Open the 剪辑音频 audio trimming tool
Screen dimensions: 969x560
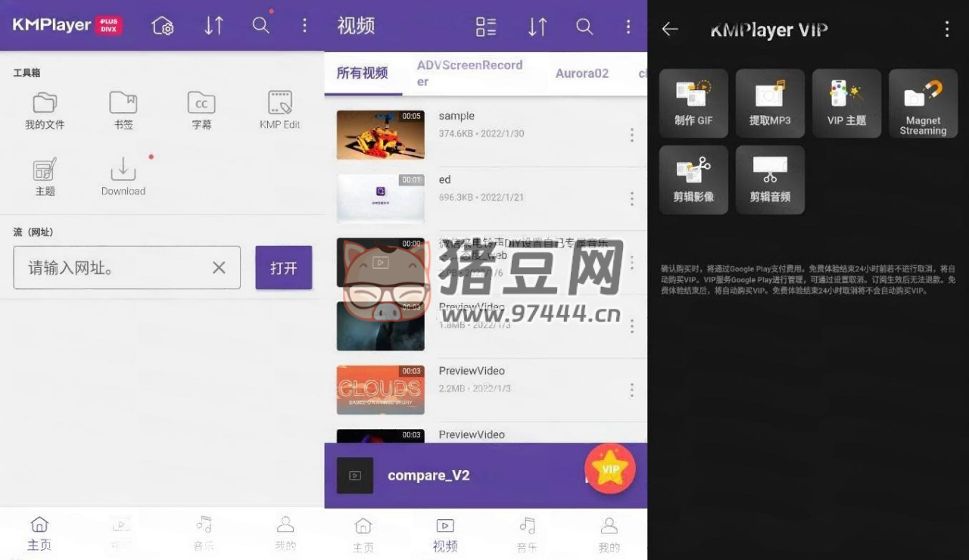coord(770,179)
